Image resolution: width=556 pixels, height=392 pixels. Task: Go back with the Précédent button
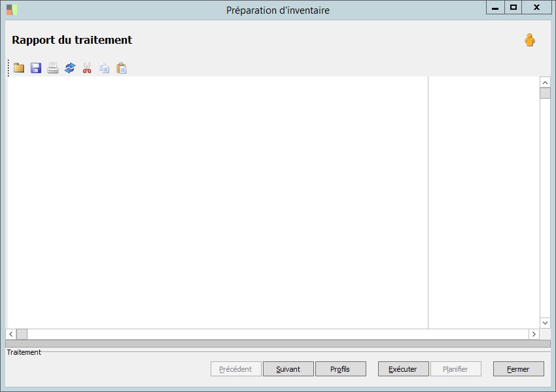[x=235, y=369]
